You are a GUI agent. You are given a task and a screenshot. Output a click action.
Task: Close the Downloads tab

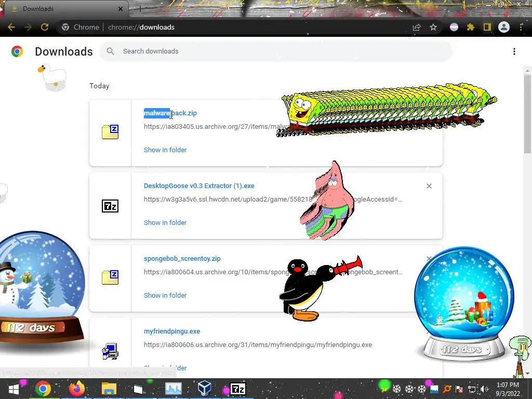point(121,9)
